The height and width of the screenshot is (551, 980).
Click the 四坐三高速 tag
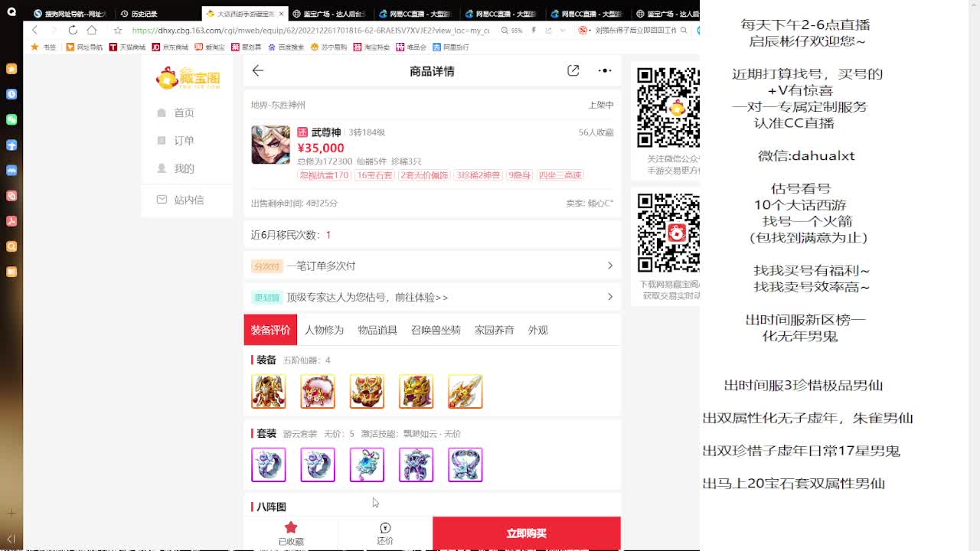pos(560,175)
